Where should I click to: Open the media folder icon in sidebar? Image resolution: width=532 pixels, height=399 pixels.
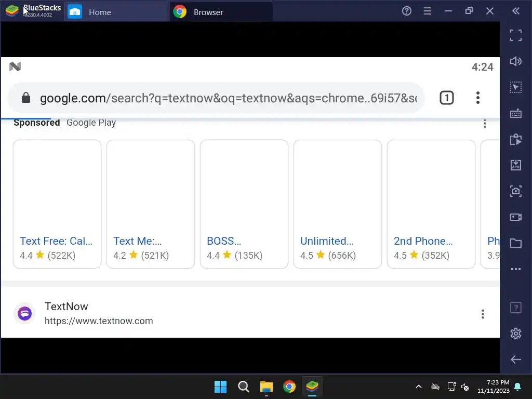(x=516, y=243)
